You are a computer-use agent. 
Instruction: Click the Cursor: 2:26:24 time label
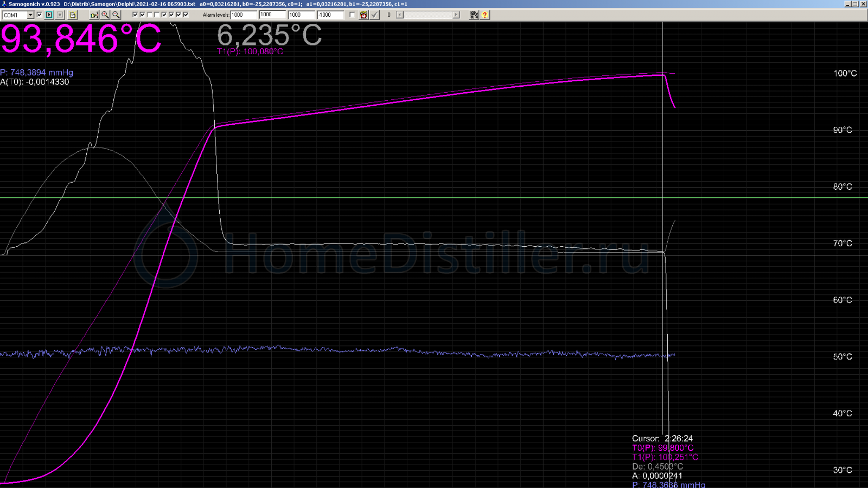(x=662, y=438)
